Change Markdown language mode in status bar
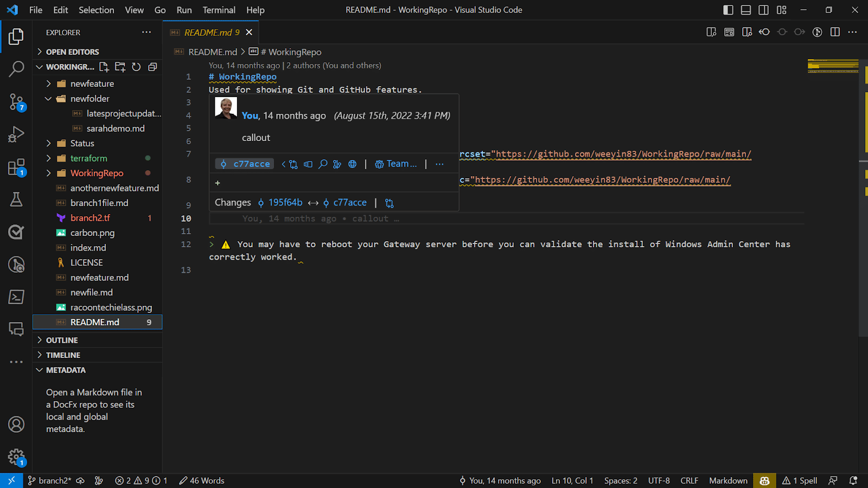 (728, 480)
